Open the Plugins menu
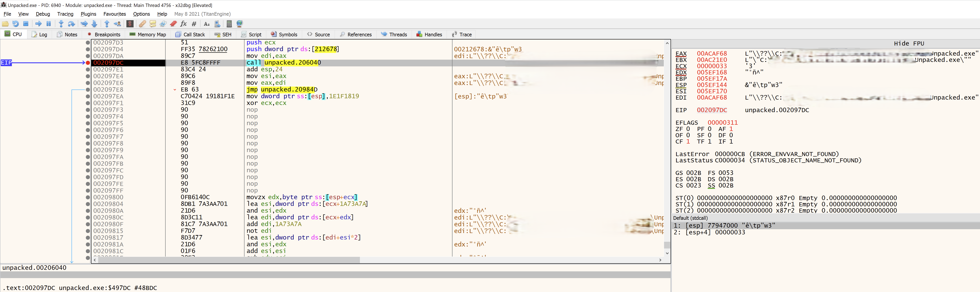The width and height of the screenshot is (980, 292). coord(88,14)
